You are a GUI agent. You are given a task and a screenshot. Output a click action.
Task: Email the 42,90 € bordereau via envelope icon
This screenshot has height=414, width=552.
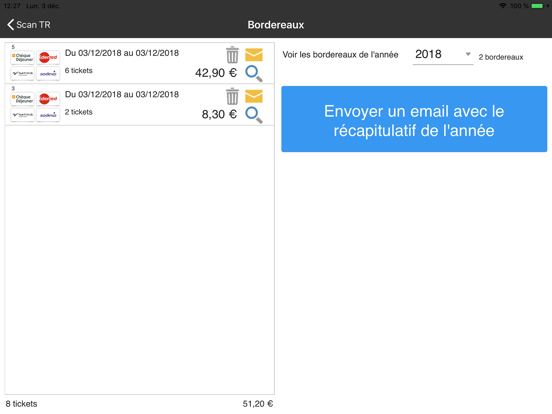click(254, 55)
